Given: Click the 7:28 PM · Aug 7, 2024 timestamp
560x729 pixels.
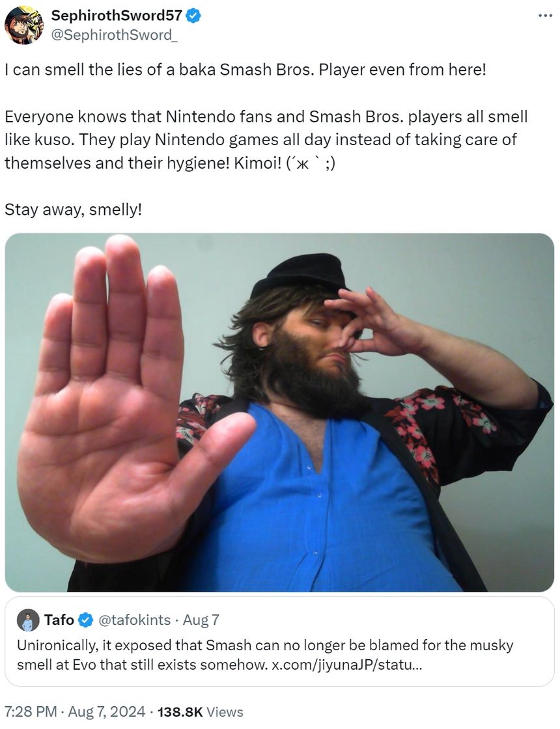Looking at the screenshot, I should coord(74,712).
